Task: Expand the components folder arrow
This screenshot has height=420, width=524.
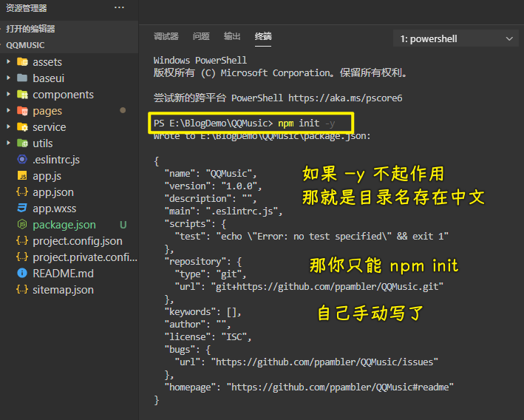Action: point(8,95)
